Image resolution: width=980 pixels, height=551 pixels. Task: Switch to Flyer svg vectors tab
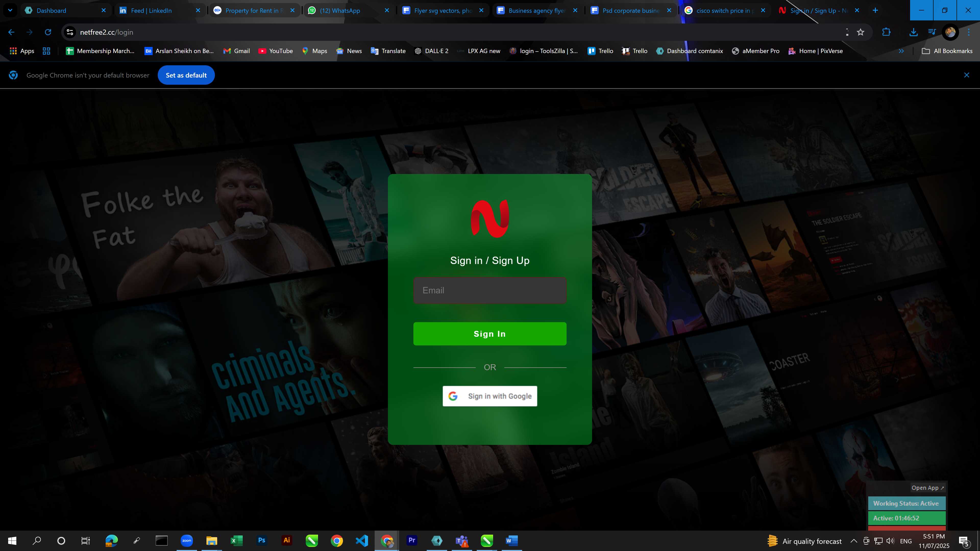443,10
